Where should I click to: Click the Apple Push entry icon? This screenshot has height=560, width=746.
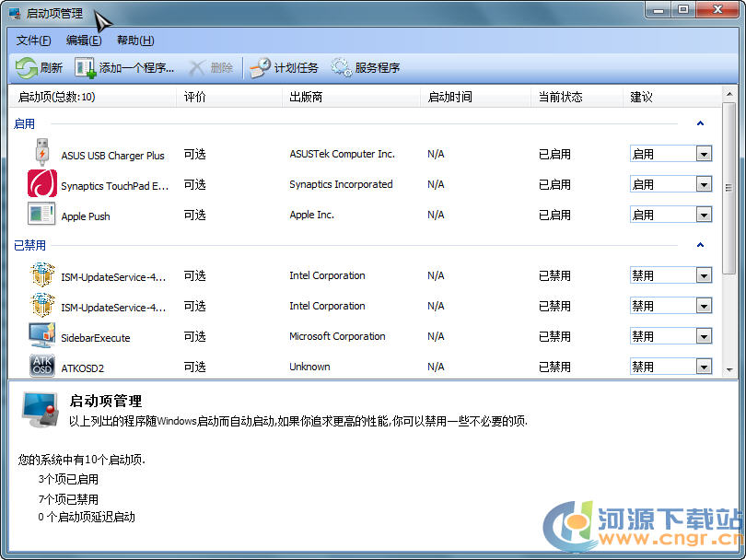(x=42, y=215)
